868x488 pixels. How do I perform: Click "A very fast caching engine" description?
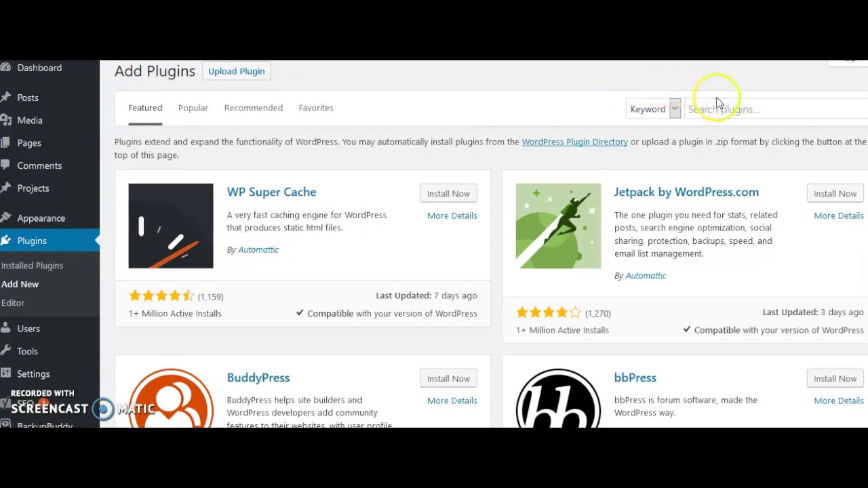[x=307, y=221]
